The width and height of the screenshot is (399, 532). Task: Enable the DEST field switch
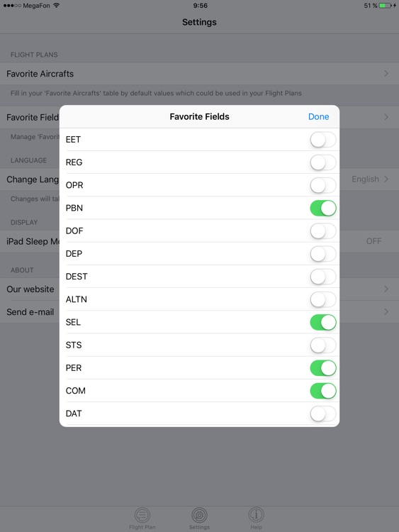click(323, 277)
